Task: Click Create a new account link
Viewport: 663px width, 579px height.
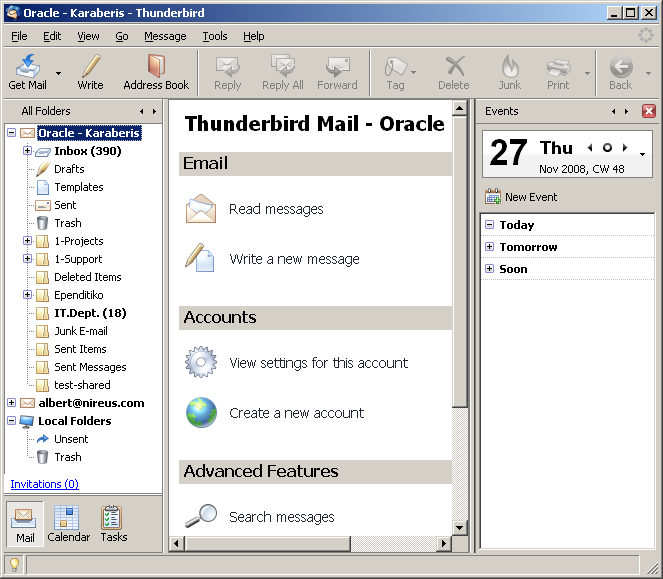Action: pyautogui.click(x=296, y=413)
